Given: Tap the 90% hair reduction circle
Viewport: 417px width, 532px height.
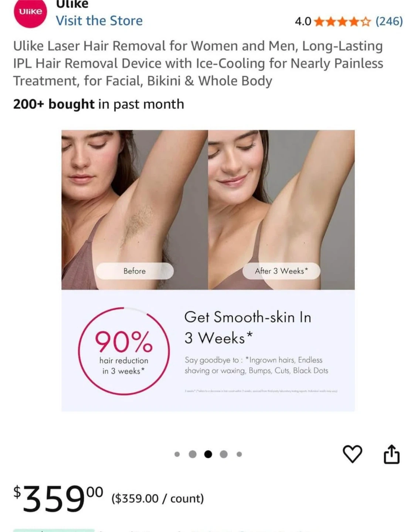Looking at the screenshot, I should pyautogui.click(x=124, y=351).
